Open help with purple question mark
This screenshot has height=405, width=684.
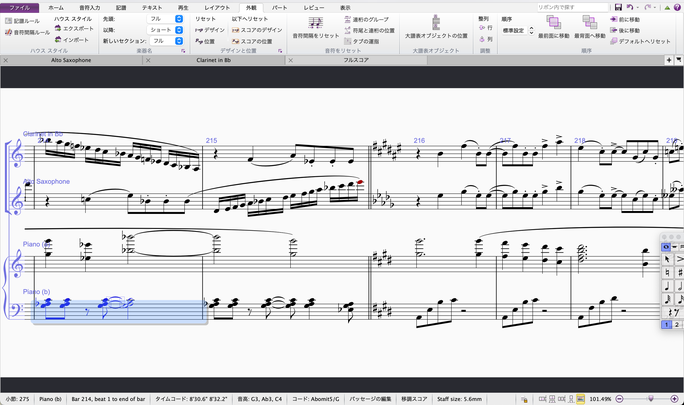(x=677, y=7)
